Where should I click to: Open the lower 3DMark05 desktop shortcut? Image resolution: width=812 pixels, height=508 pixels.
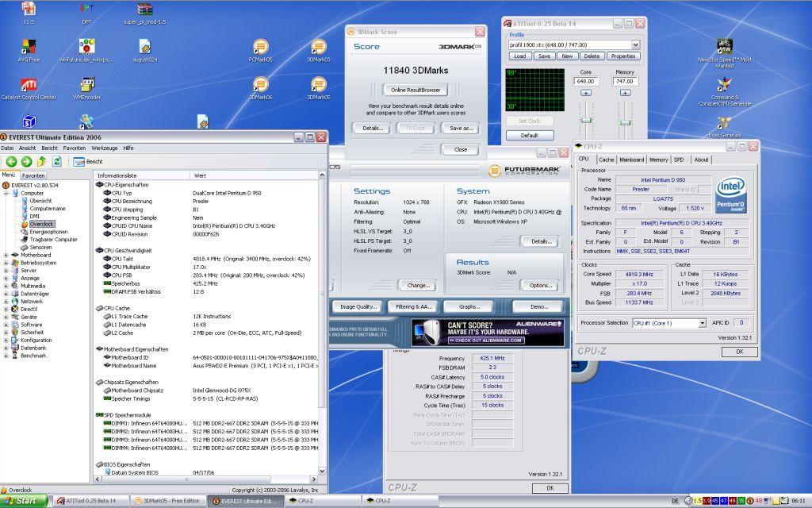319,88
